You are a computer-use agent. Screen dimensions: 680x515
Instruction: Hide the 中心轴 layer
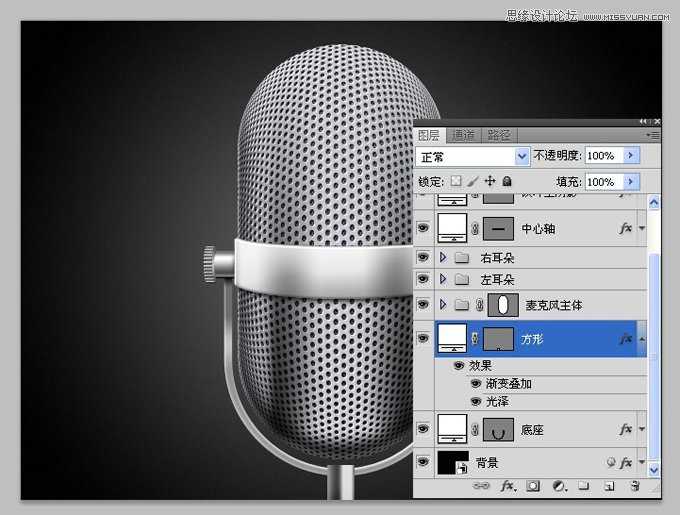423,228
